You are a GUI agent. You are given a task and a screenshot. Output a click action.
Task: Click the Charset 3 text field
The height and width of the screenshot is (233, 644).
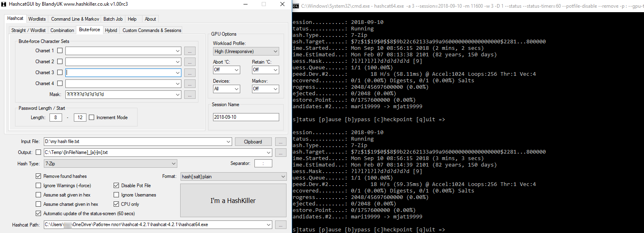click(120, 73)
